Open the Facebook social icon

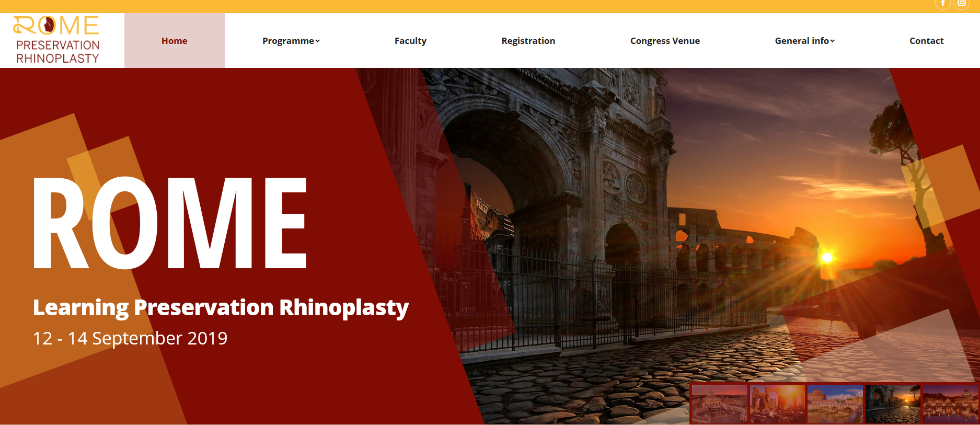[x=943, y=4]
